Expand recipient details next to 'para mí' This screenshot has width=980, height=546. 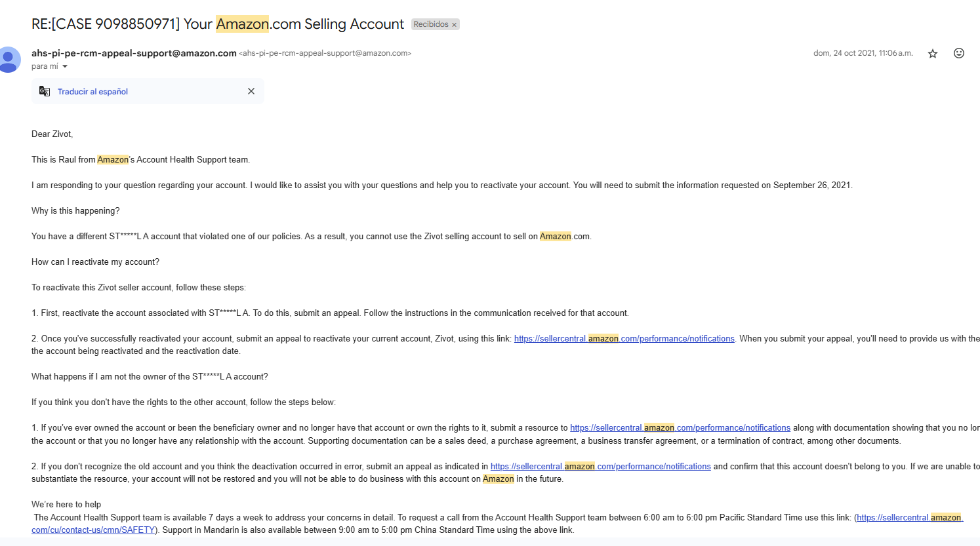coord(65,66)
